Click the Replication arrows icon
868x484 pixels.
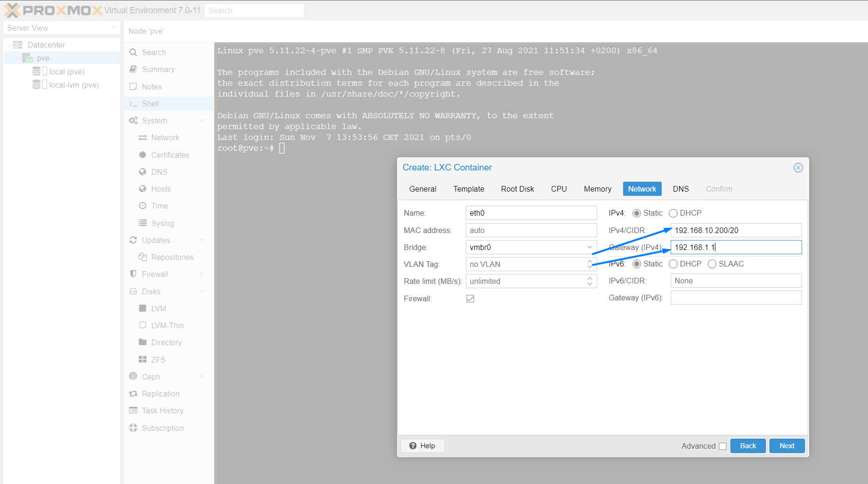pyautogui.click(x=133, y=394)
